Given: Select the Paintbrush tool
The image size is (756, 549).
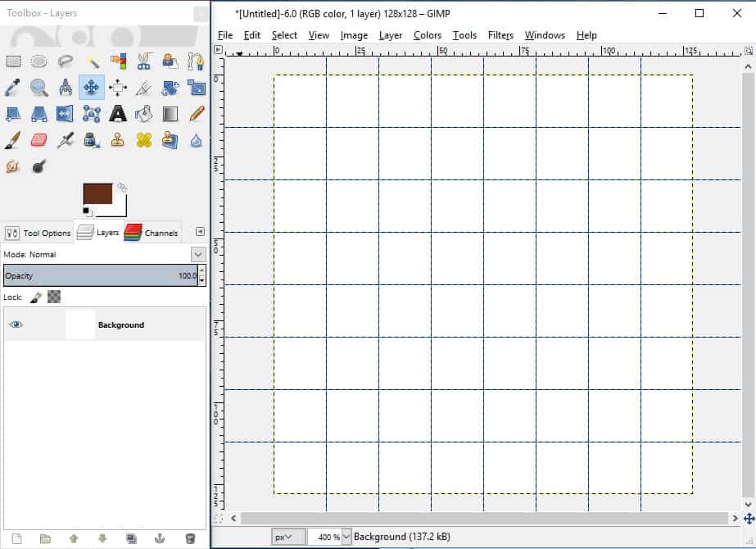Looking at the screenshot, I should 13,140.
